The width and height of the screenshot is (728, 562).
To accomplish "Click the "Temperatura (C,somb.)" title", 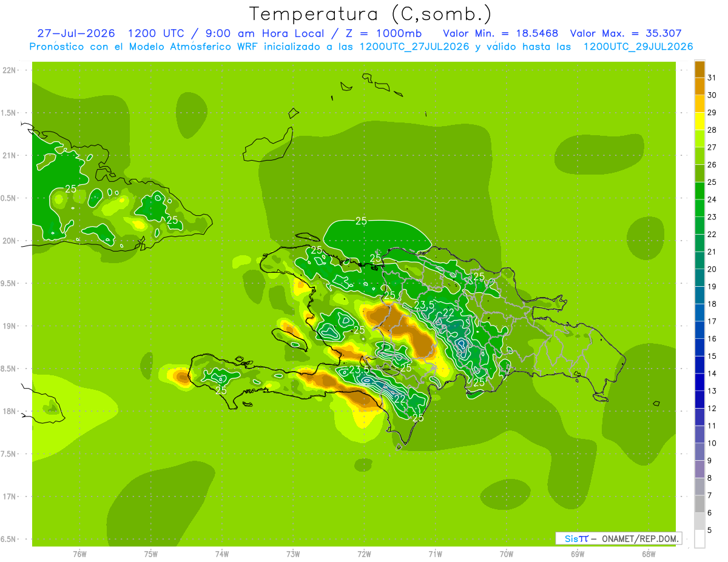I will tap(371, 14).
